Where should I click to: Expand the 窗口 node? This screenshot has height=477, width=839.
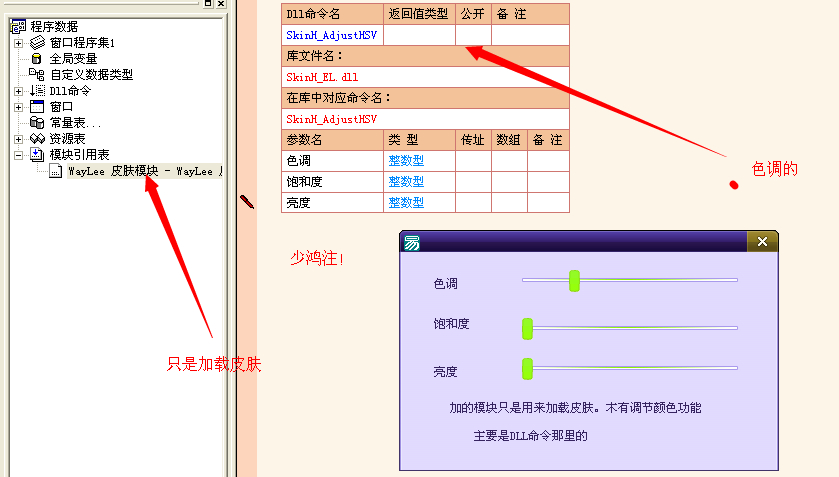[19, 107]
